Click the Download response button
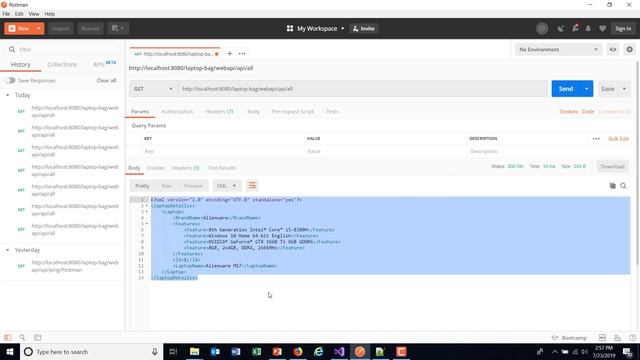The width and height of the screenshot is (640, 360). 612,167
